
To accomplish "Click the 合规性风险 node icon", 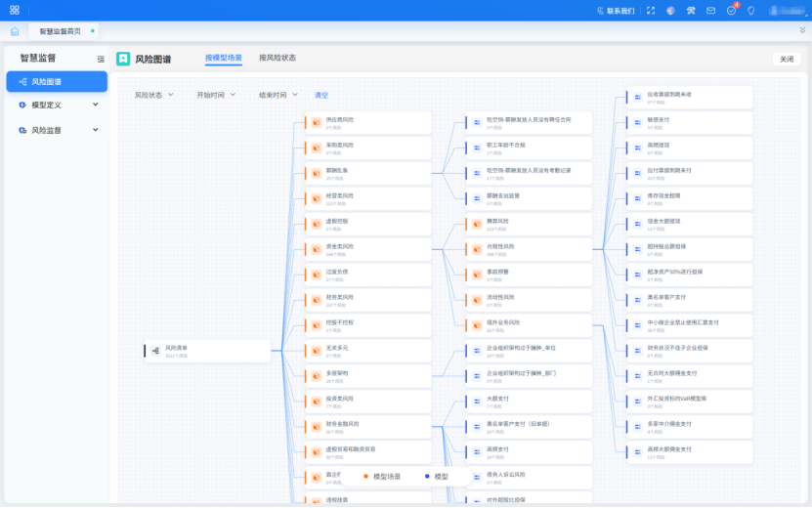I will point(477,249).
